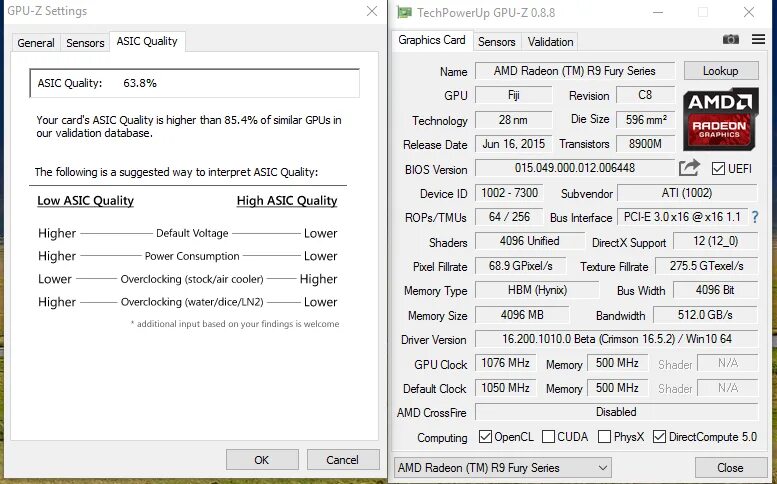The height and width of the screenshot is (484, 777).
Task: Toggle the UEFI checkbox
Action: click(x=718, y=168)
